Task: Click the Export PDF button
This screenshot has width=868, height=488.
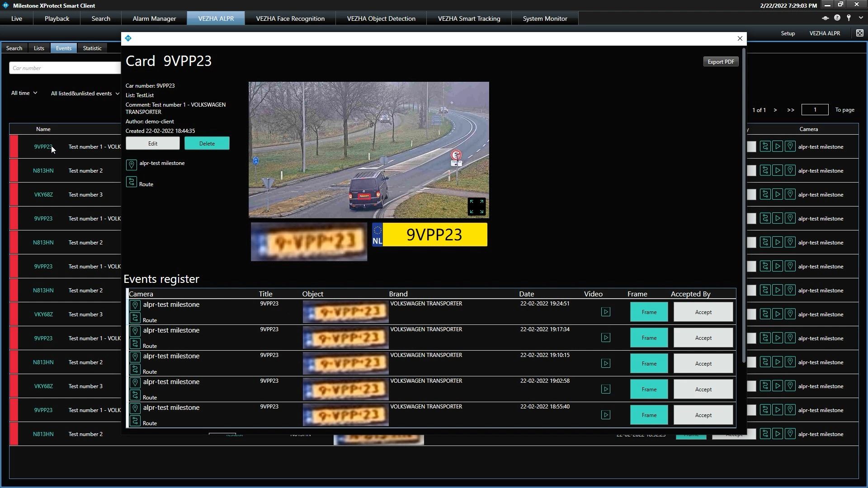Action: coord(721,61)
